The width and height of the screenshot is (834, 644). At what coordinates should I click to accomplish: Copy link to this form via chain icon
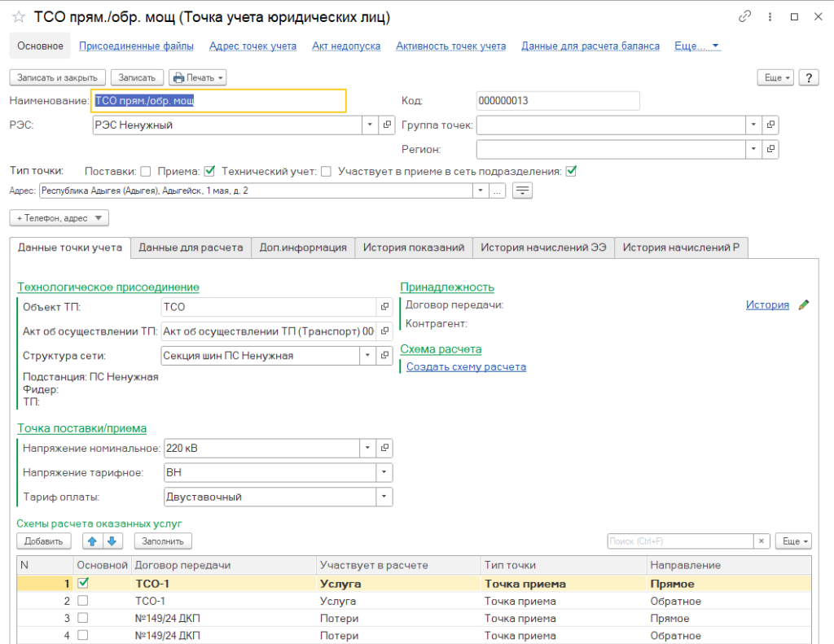[744, 17]
